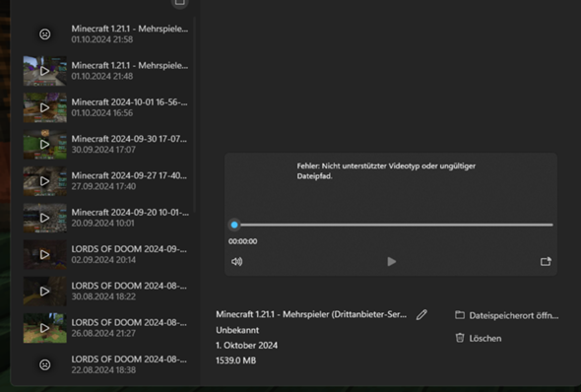Select the LORDS OF DOOM entry dated 02.09.2024
The width and height of the screenshot is (581, 392).
coord(106,254)
